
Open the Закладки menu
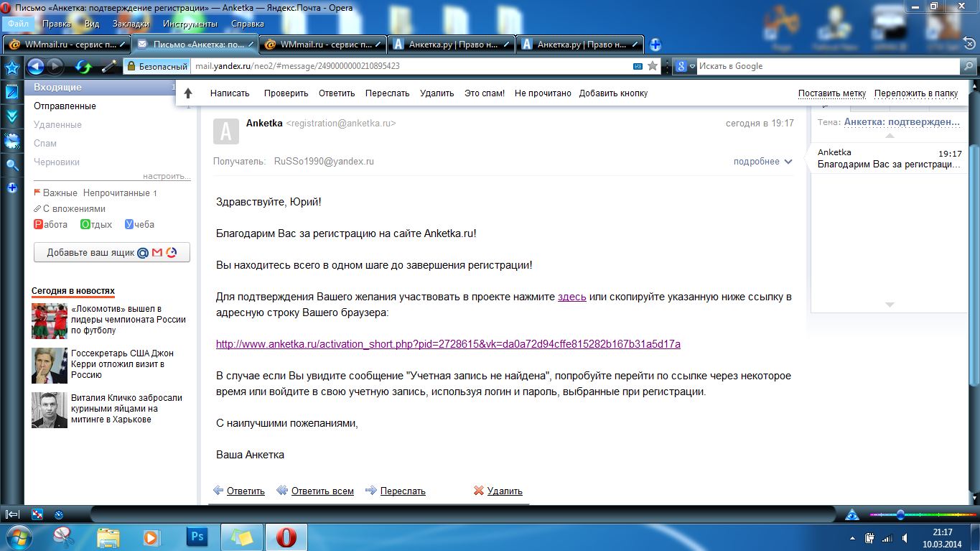[131, 24]
